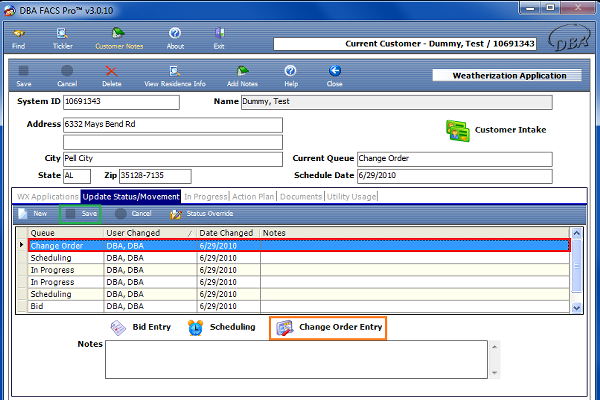The image size is (600, 400).
Task: Click the DBA logo
Action: [x=569, y=39]
